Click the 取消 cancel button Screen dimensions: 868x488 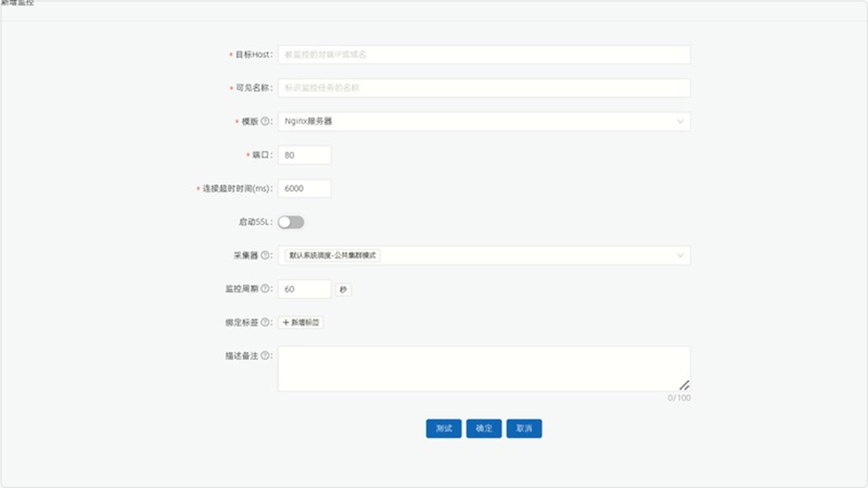pos(524,429)
